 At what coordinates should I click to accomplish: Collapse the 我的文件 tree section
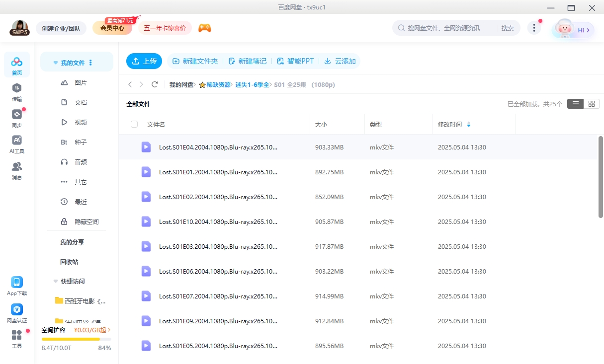[56, 63]
